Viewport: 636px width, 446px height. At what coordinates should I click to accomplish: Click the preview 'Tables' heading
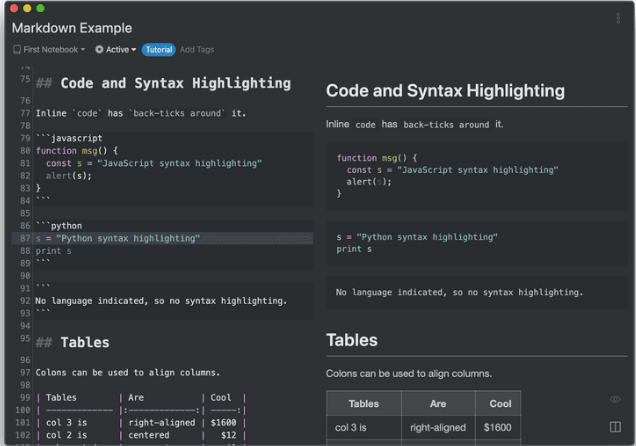pos(352,340)
